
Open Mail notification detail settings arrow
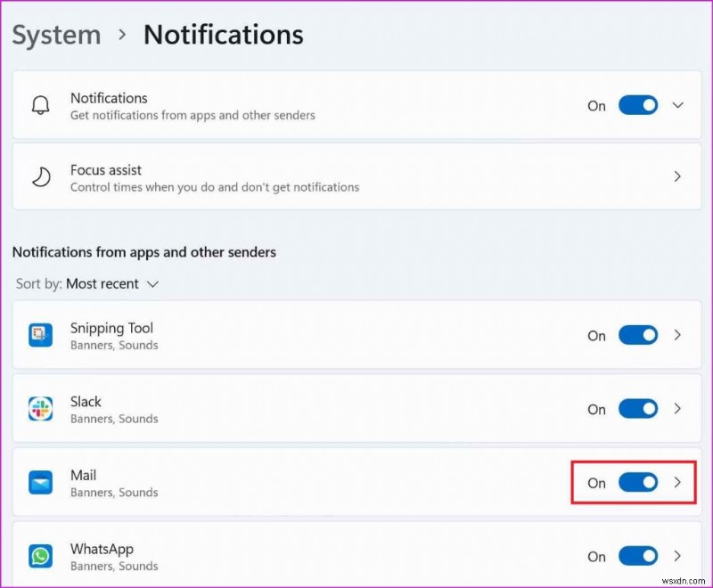(x=677, y=483)
